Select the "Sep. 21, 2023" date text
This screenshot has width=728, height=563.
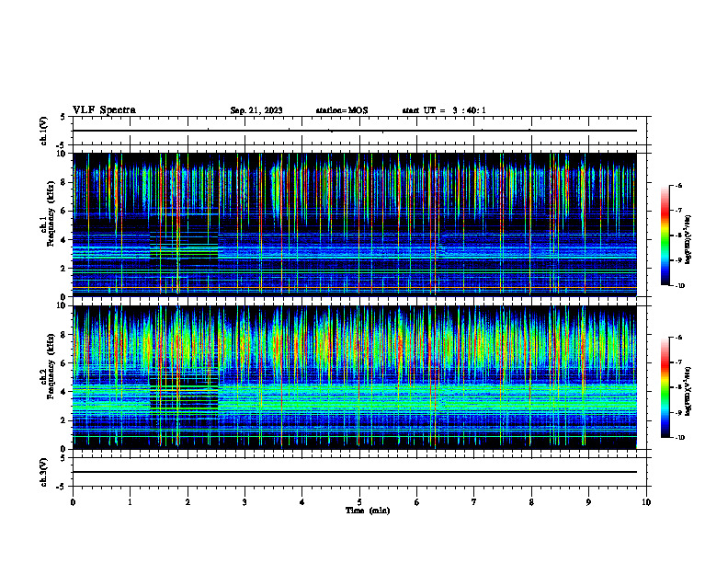256,110
